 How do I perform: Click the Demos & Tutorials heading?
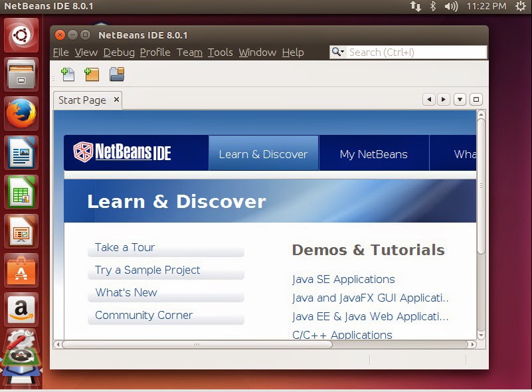[x=368, y=250]
